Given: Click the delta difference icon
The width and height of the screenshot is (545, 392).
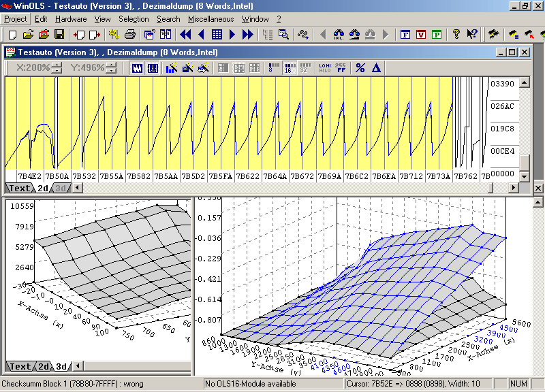Looking at the screenshot, I should pyautogui.click(x=376, y=68).
